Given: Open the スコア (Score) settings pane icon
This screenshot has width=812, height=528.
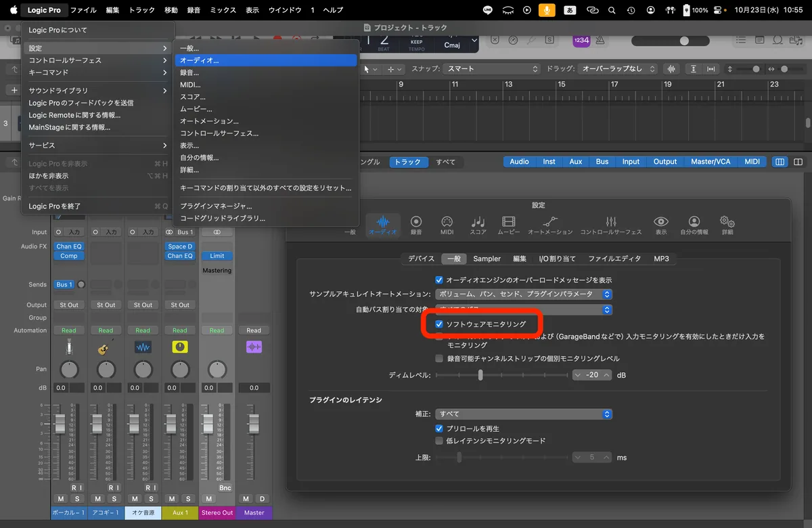Looking at the screenshot, I should tap(478, 225).
